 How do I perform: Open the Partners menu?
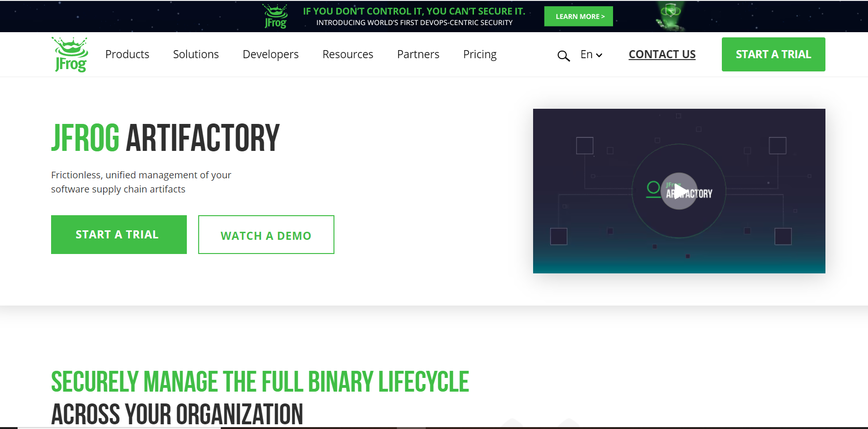tap(418, 54)
